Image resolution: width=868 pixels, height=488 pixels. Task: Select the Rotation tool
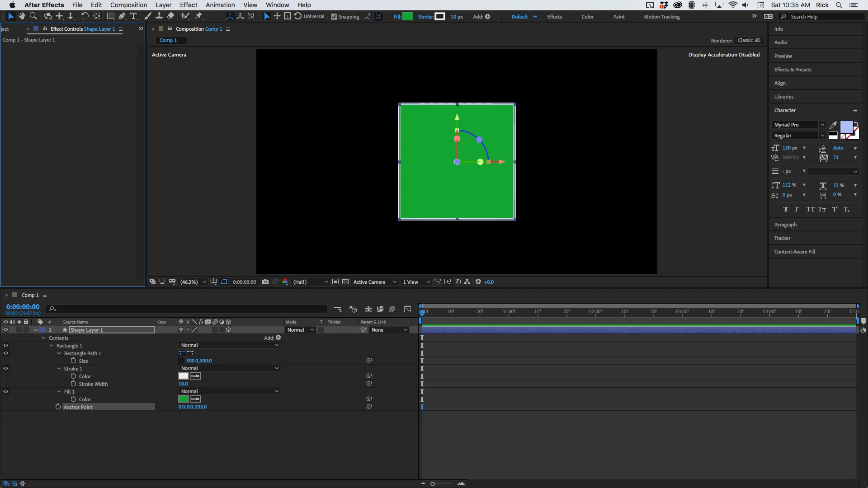point(85,16)
